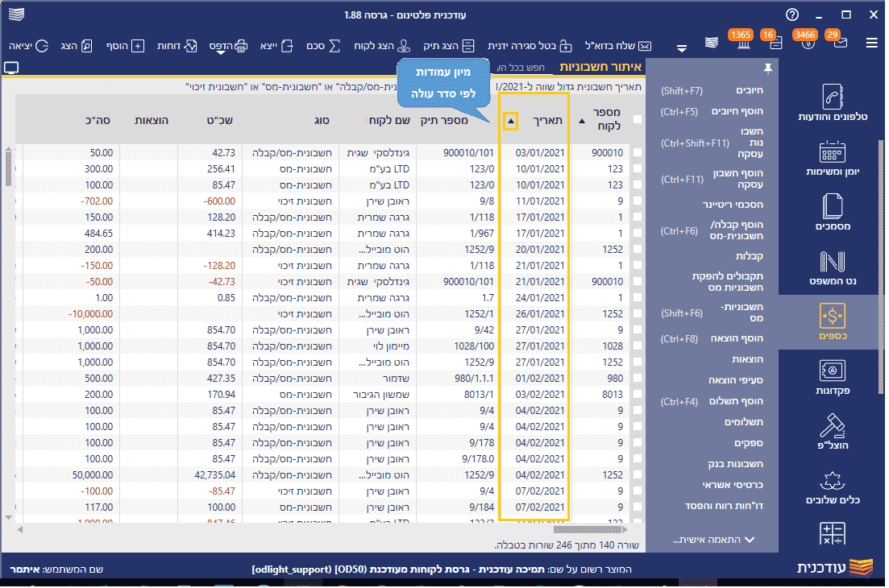Click the הצג תיק toolbar button
The height and width of the screenshot is (588, 889).
[x=448, y=46]
